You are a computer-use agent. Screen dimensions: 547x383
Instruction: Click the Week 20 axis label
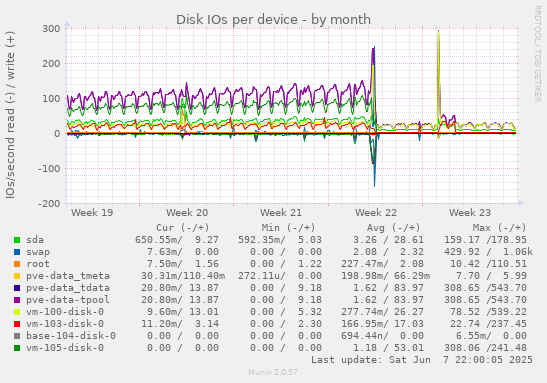point(187,213)
